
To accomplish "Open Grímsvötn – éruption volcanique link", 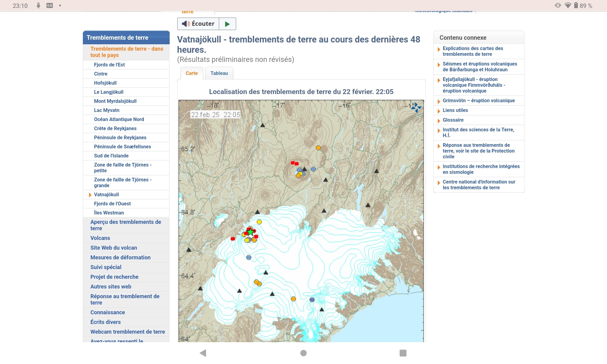I will coord(478,100).
